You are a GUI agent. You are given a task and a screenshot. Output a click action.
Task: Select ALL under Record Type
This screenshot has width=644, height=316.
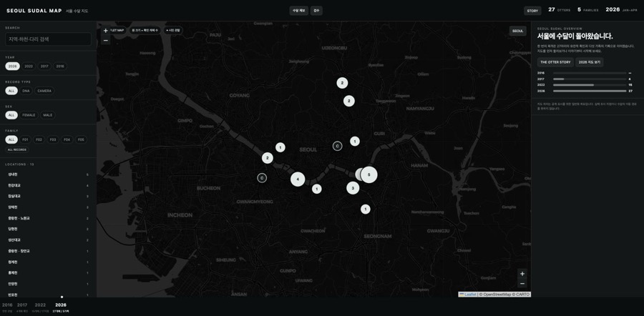coord(11,91)
